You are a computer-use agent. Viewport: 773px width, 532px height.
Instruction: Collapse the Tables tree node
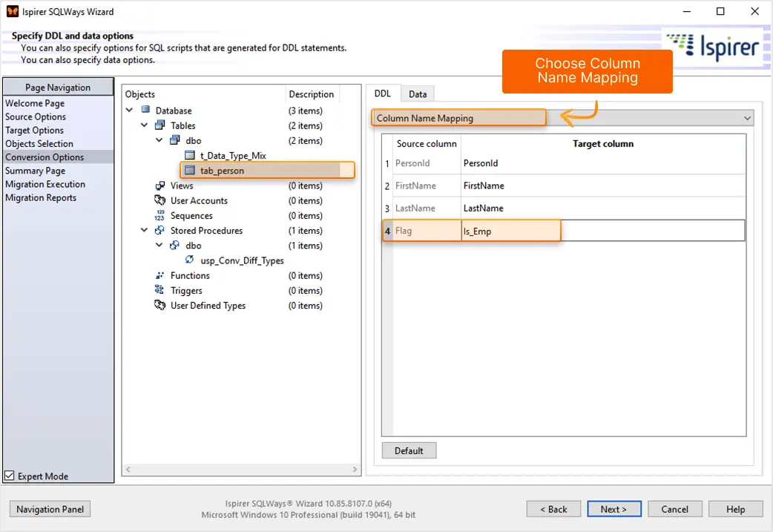pos(144,125)
